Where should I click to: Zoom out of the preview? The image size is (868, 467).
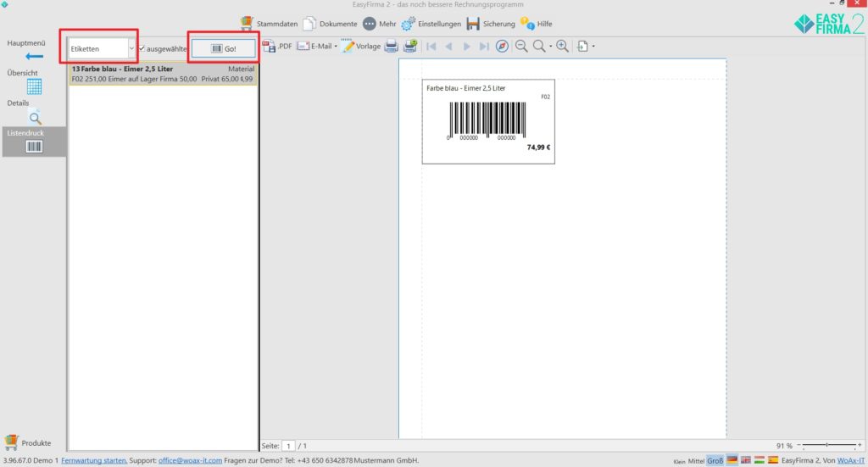pos(521,46)
